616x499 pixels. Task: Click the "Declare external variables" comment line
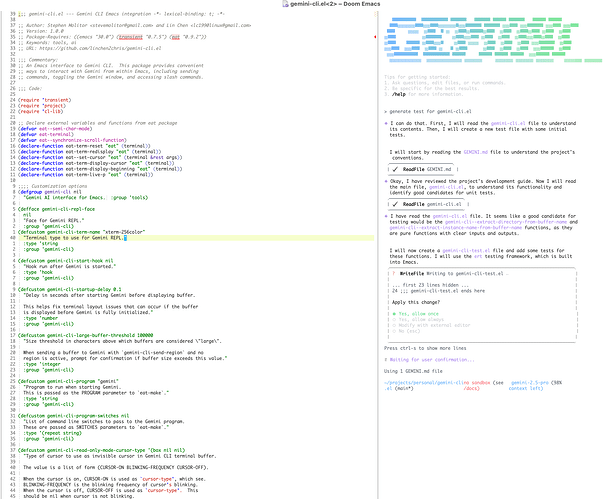click(x=97, y=123)
